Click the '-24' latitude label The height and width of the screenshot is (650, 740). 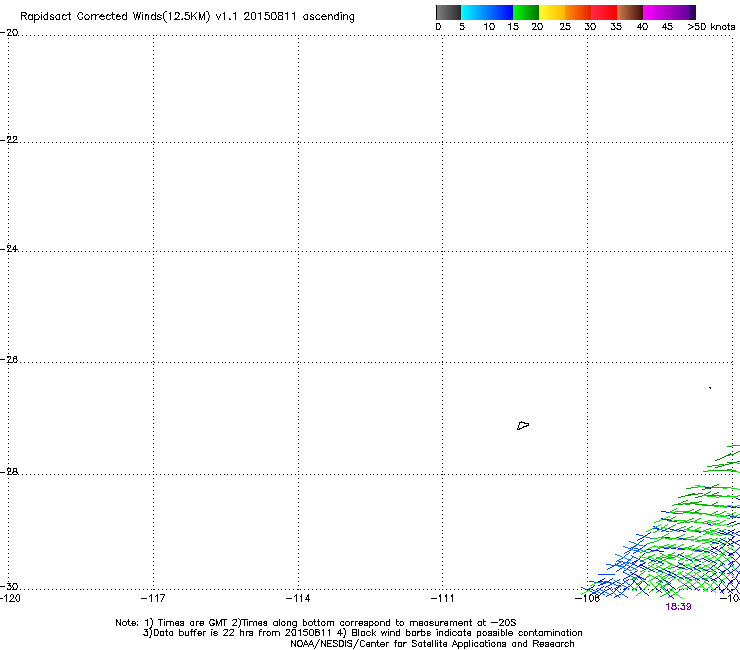point(9,249)
